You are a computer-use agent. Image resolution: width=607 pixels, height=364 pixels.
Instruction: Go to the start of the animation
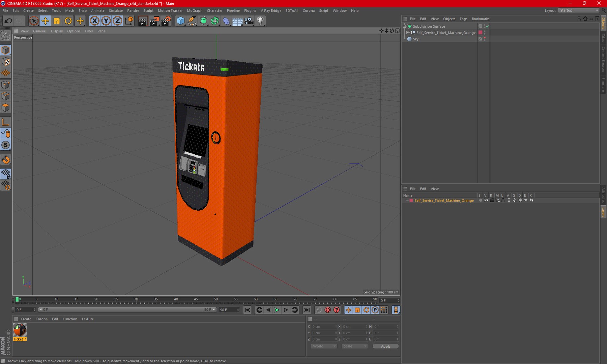(x=247, y=310)
